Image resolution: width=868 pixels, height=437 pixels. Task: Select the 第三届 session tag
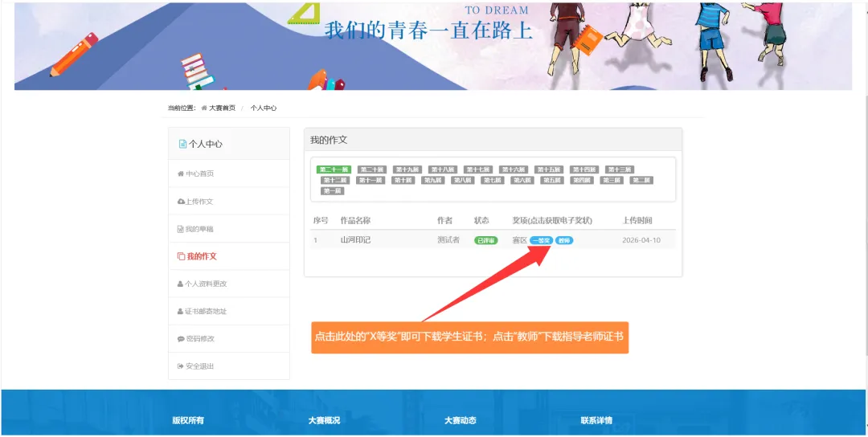coord(612,180)
